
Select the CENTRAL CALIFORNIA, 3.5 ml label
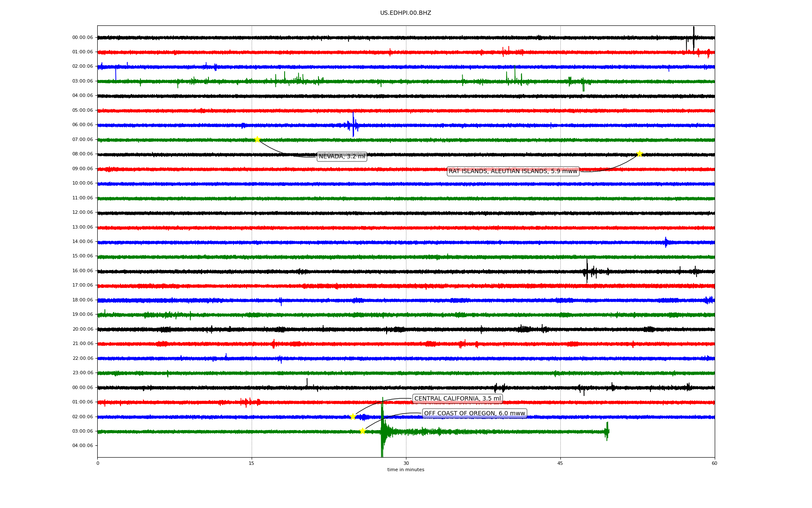pyautogui.click(x=457, y=398)
